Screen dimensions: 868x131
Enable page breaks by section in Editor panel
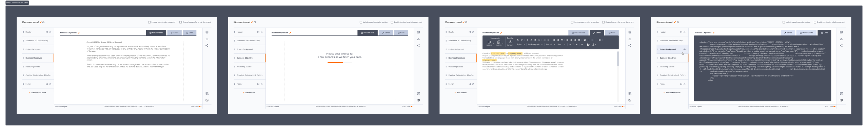tap(572, 22)
